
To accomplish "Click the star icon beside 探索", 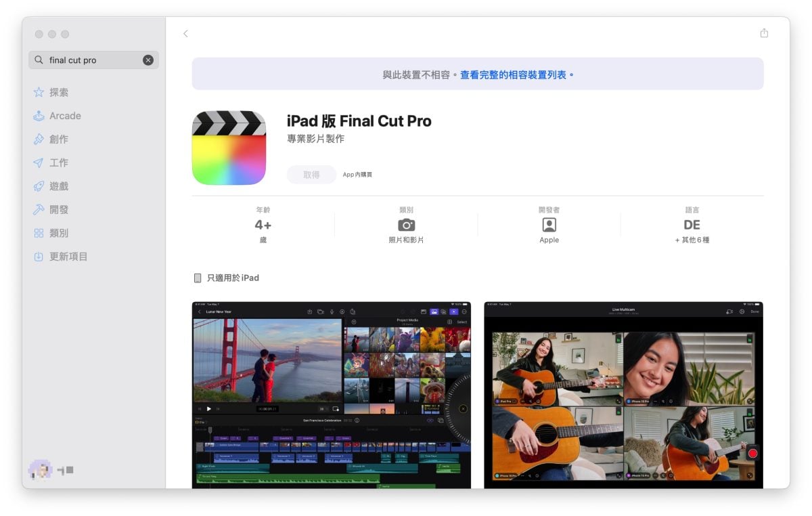I will [x=39, y=92].
